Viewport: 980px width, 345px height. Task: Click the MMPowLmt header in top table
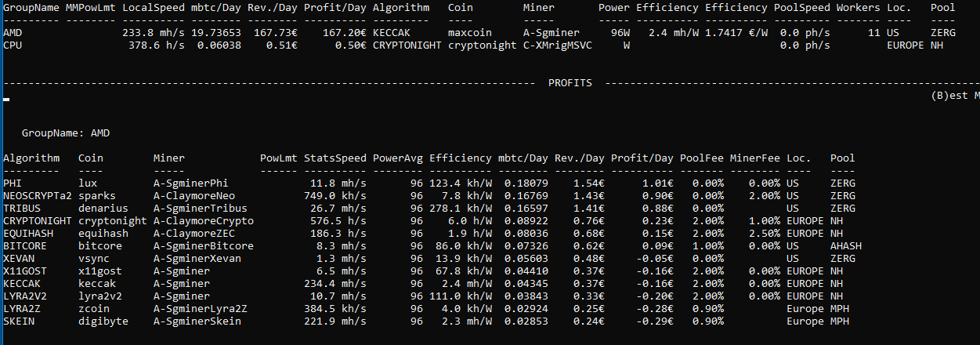[x=91, y=8]
